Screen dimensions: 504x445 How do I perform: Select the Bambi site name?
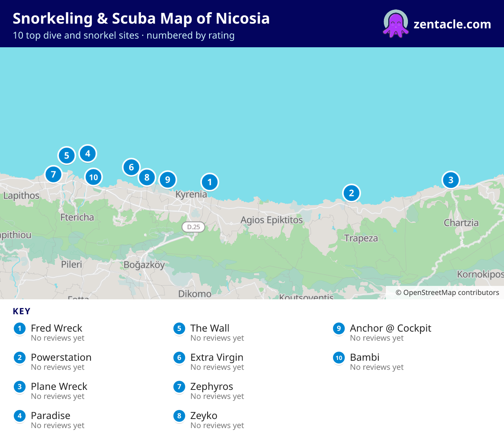(365, 357)
